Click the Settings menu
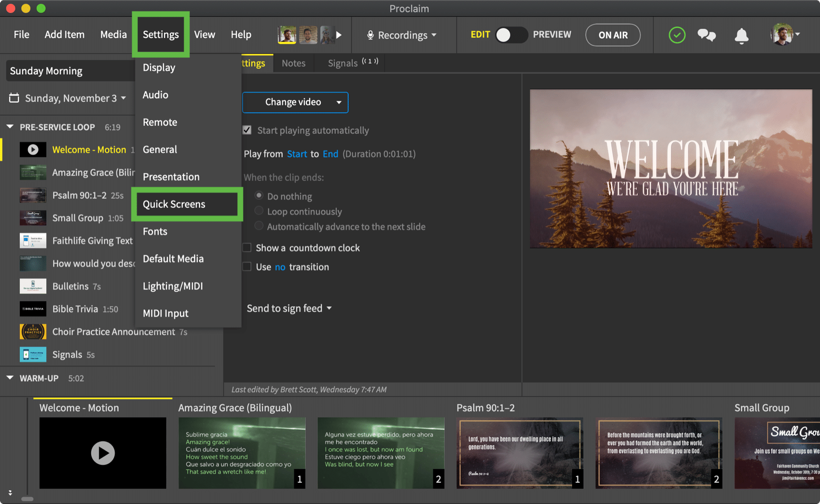Image resolution: width=820 pixels, height=504 pixels. click(x=161, y=35)
